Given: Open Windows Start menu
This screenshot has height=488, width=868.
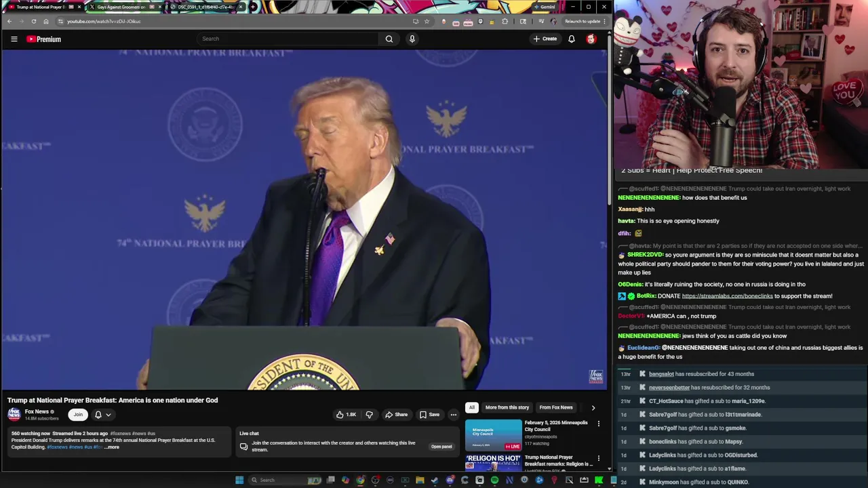Looking at the screenshot, I should click(x=239, y=480).
